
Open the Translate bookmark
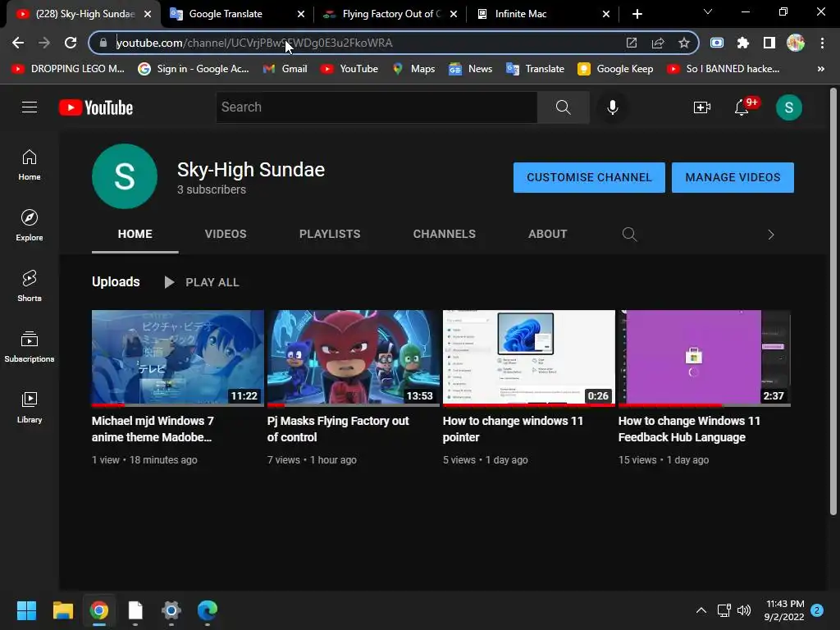pyautogui.click(x=535, y=69)
